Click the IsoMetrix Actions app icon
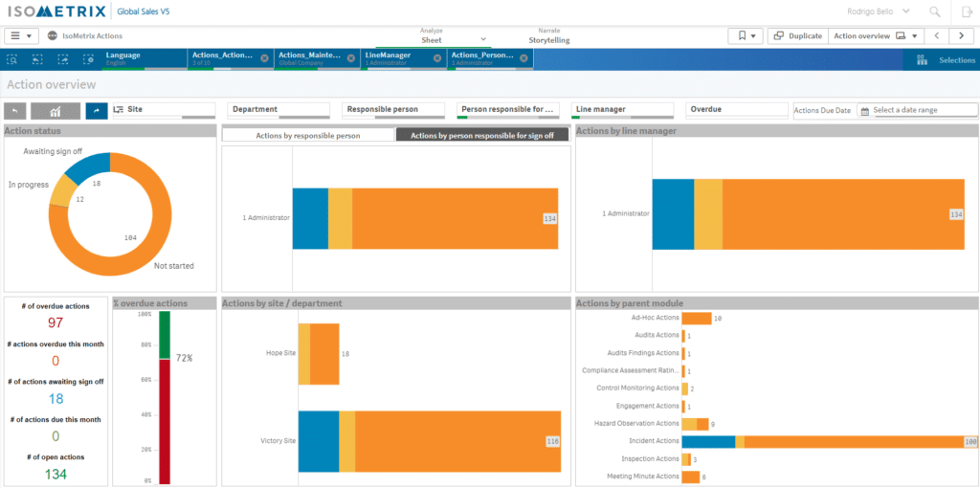The image size is (980, 488). point(53,36)
